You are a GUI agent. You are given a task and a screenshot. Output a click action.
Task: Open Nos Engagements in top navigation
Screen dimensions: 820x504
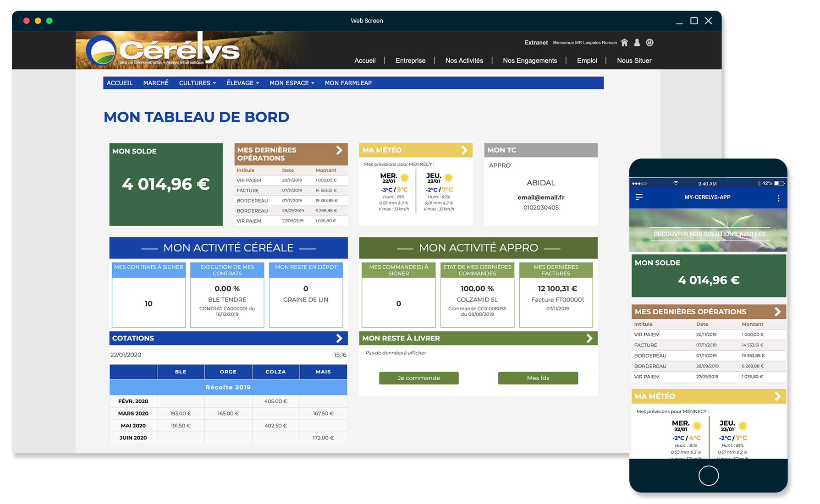530,60
